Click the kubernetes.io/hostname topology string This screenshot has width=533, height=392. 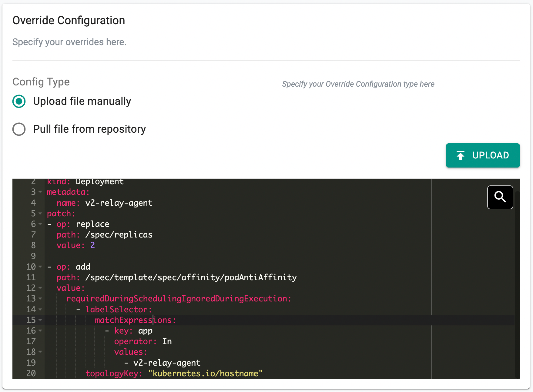[205, 374]
